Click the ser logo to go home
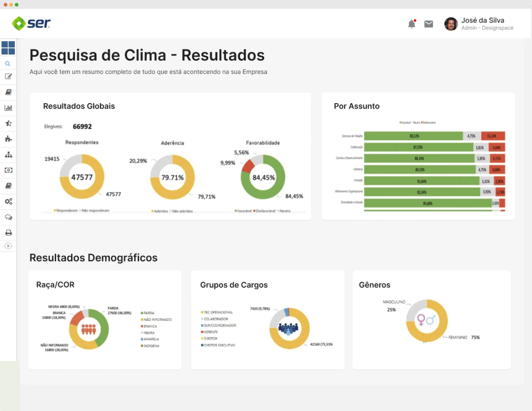This screenshot has height=411, width=532. pyautogui.click(x=31, y=23)
